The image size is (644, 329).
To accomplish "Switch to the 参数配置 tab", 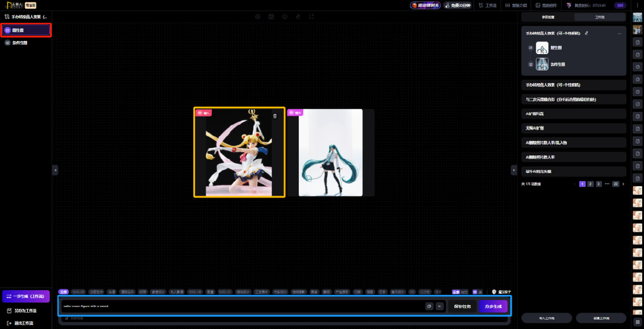I will coord(548,17).
